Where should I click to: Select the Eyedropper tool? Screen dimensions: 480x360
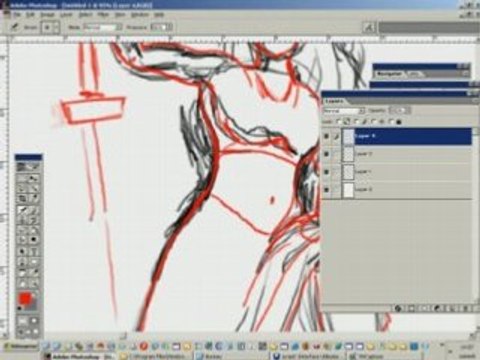click(33, 273)
